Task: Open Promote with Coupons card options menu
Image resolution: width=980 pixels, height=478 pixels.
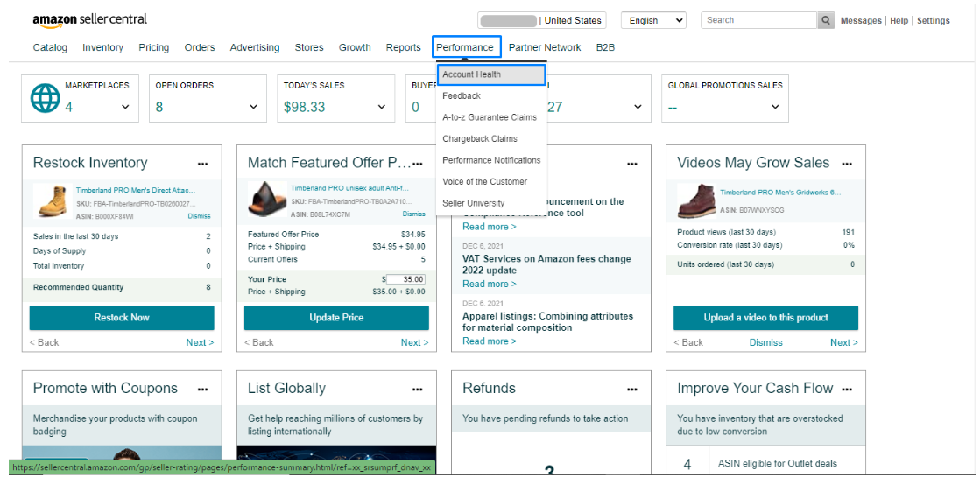Action: click(203, 390)
